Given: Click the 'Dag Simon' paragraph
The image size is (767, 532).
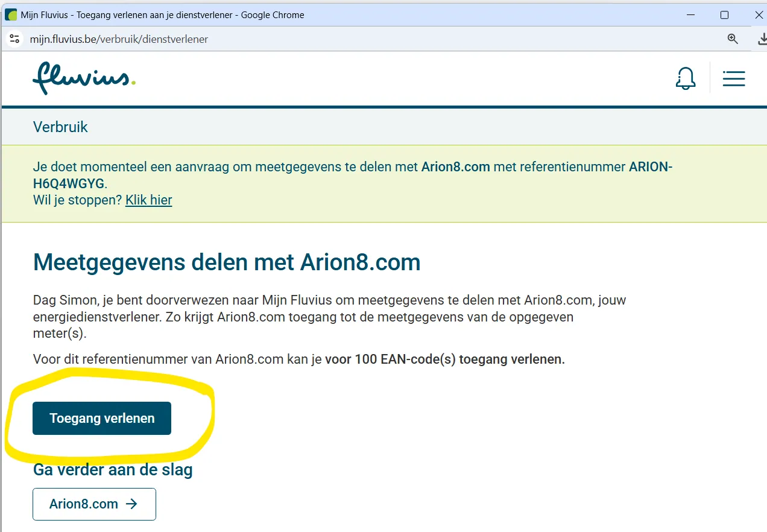Looking at the screenshot, I should tap(330, 316).
